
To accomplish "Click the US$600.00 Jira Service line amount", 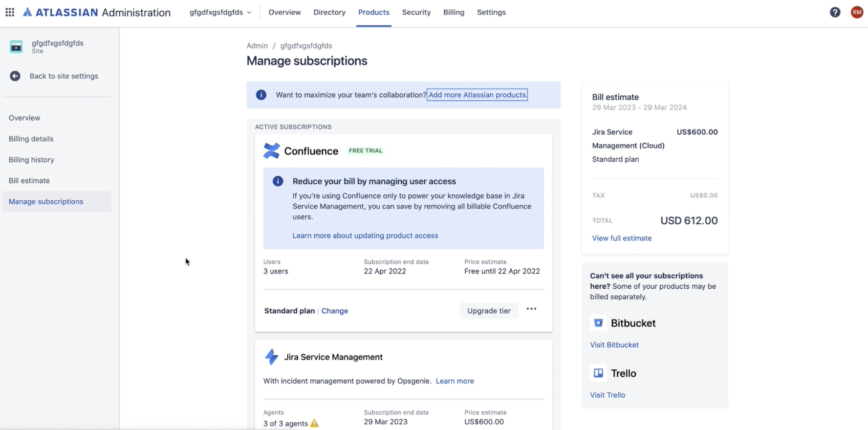I will [697, 132].
